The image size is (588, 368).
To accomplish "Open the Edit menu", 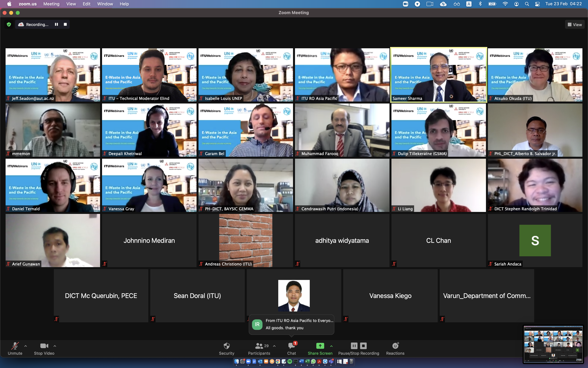I will pyautogui.click(x=86, y=4).
